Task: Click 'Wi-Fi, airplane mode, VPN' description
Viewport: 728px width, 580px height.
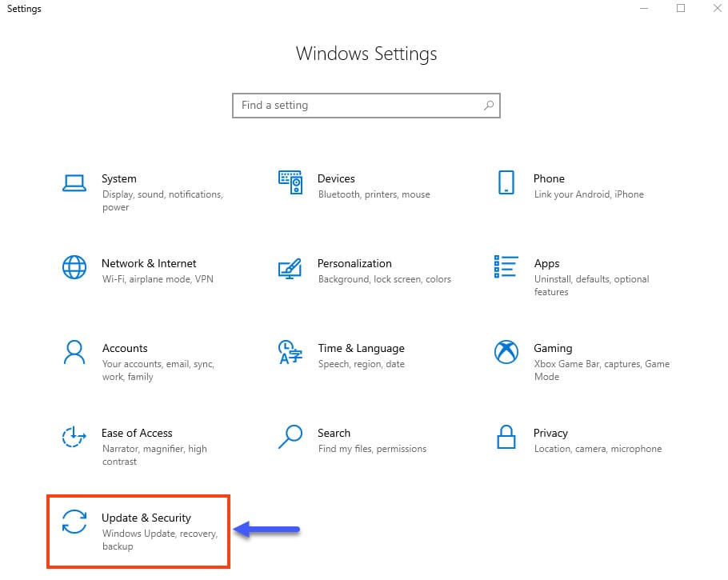Action: [x=158, y=279]
